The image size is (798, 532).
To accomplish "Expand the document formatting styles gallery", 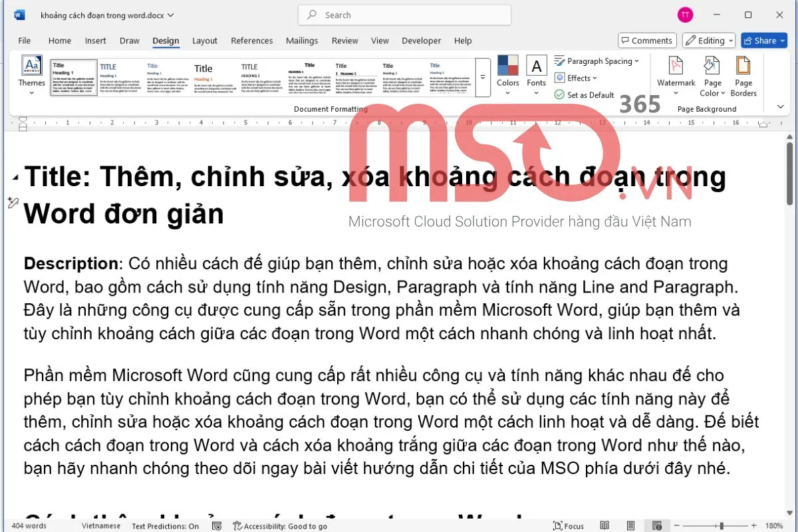I will click(483, 77).
